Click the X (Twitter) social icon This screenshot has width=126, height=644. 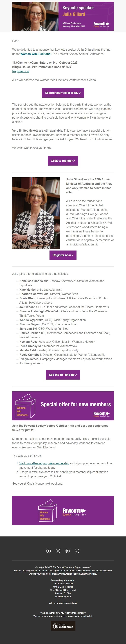[x=58, y=551]
